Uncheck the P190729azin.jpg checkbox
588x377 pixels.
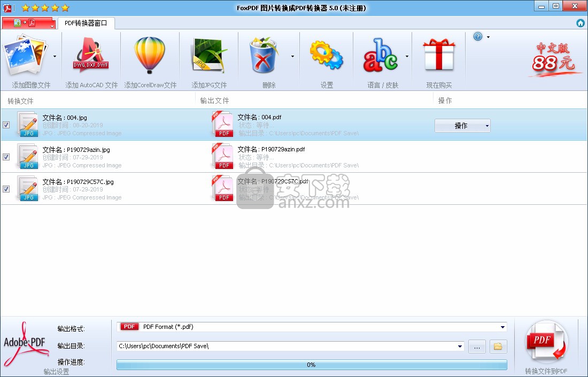(6, 157)
